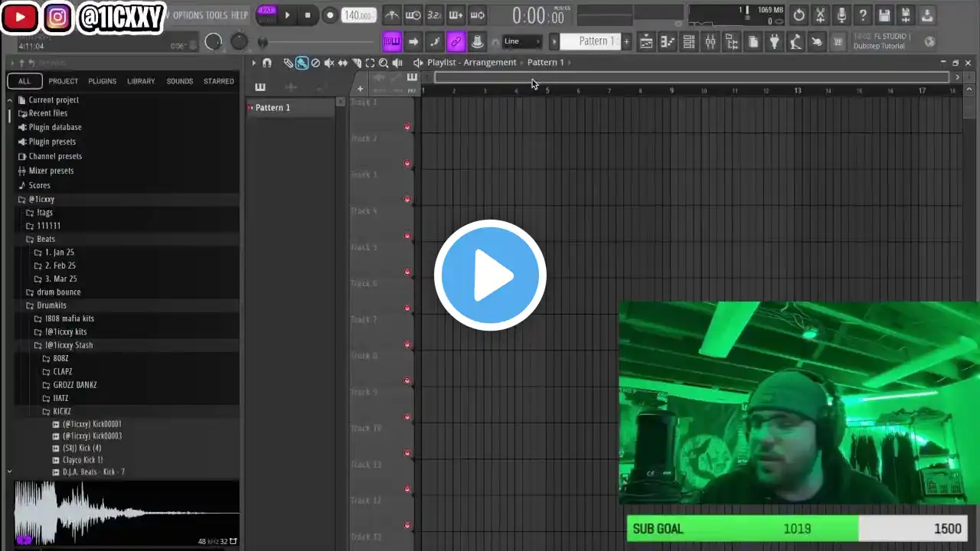
Task: Toggle the 3-2-1 recording countdown
Action: click(434, 15)
